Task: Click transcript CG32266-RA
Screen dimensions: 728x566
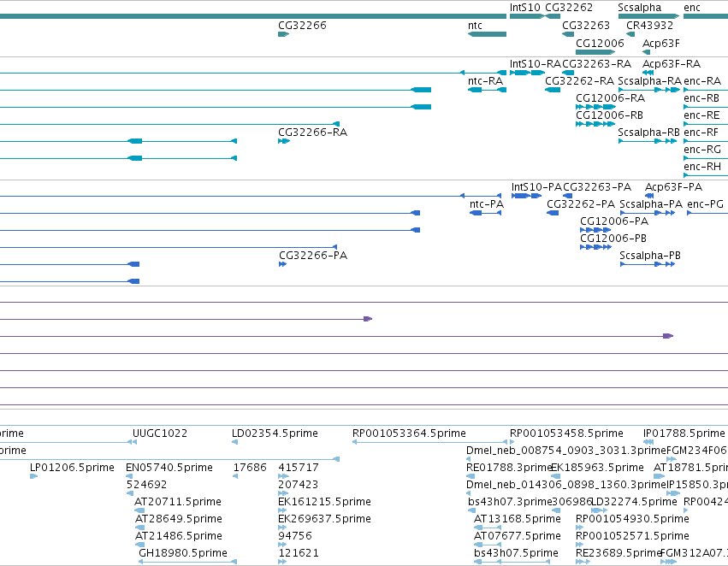Action: point(312,133)
